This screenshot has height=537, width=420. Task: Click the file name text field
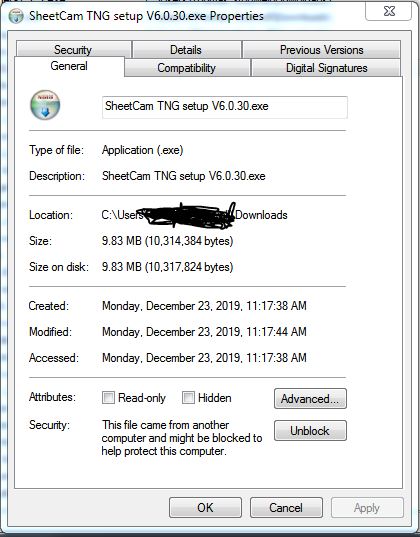point(225,107)
